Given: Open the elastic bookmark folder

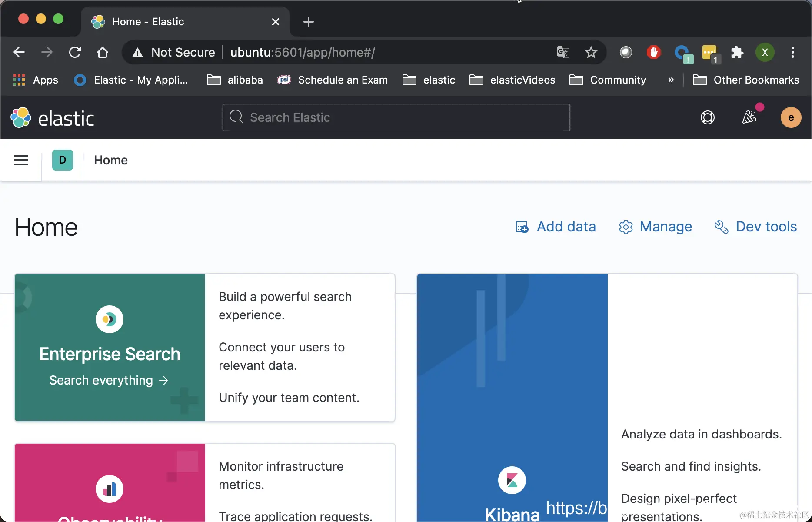Looking at the screenshot, I should pyautogui.click(x=429, y=80).
